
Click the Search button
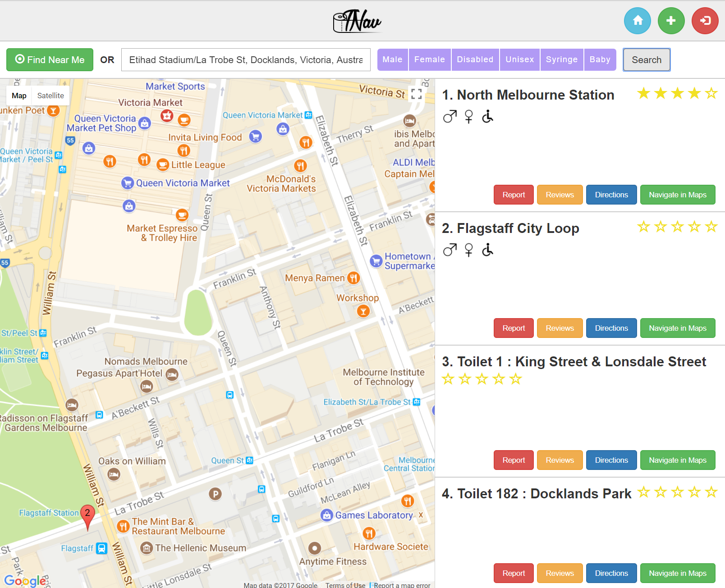click(x=646, y=59)
